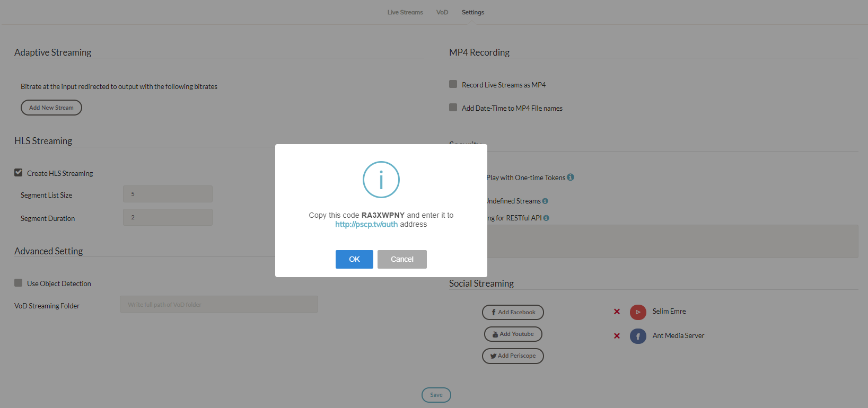Image resolution: width=868 pixels, height=408 pixels.
Task: Click the info icon in the dialog
Action: coord(381,180)
